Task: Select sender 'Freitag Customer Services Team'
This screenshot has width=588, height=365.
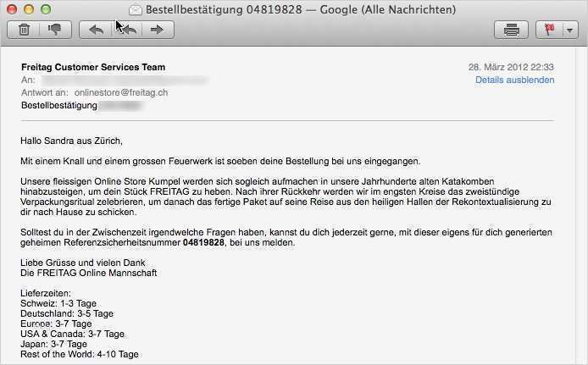Action: [x=93, y=67]
